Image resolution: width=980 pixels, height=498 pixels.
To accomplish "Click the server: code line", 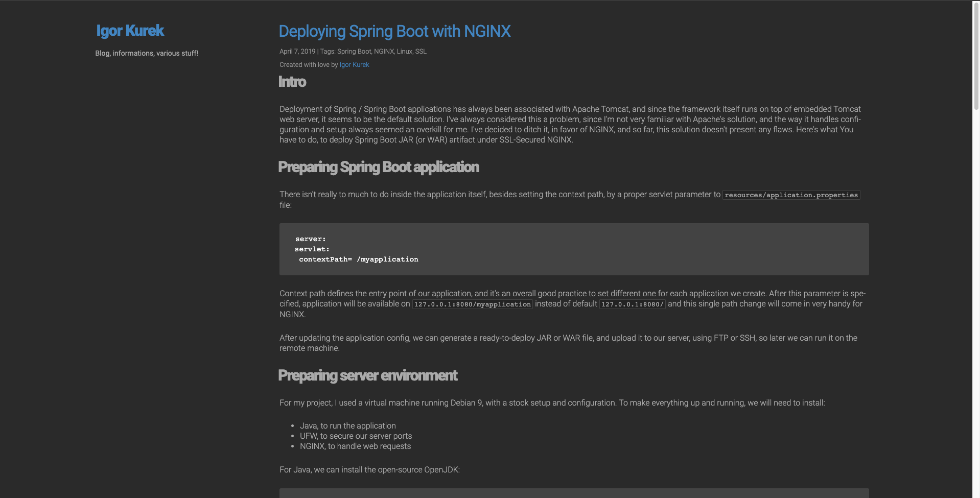I will click(x=310, y=239).
